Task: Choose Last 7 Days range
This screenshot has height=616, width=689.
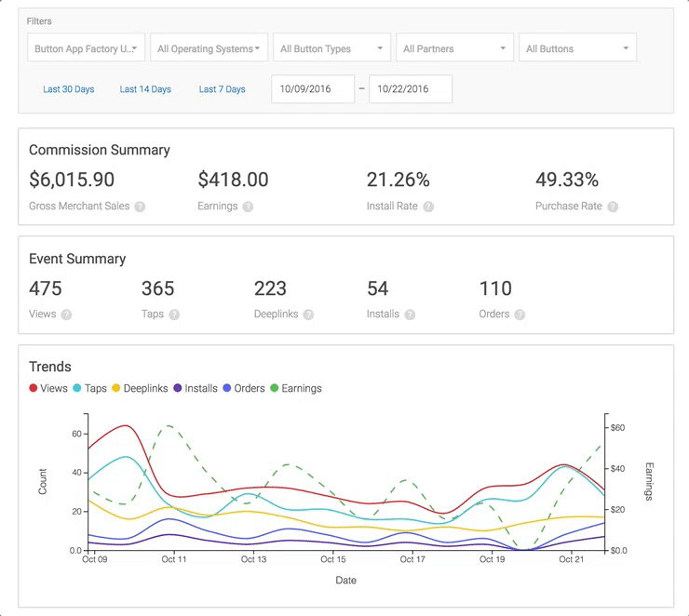Action: pyautogui.click(x=222, y=89)
